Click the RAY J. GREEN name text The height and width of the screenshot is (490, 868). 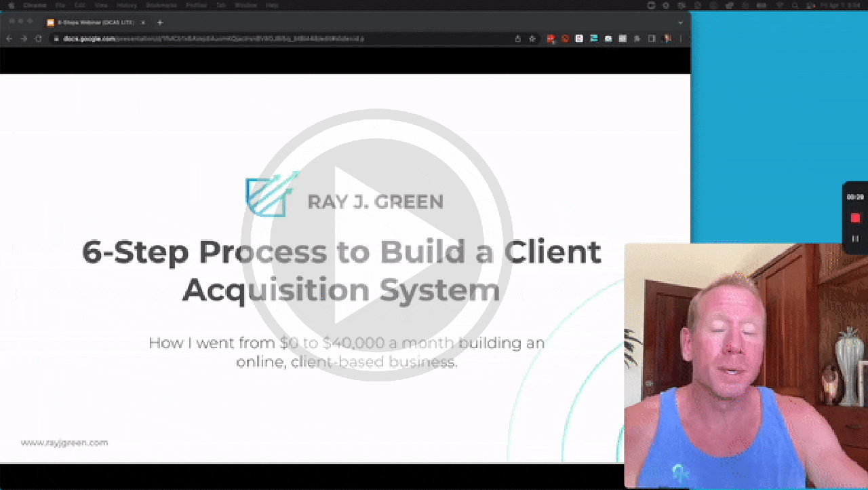pos(376,202)
